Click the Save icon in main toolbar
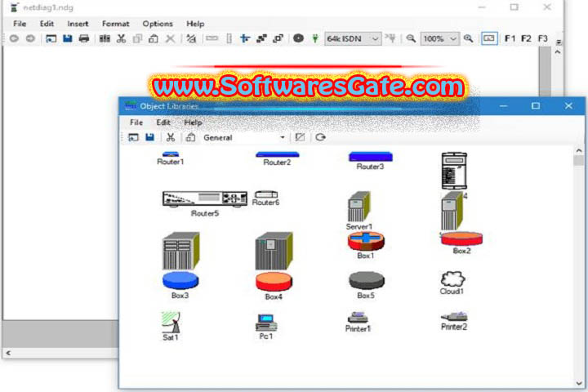 tap(68, 38)
